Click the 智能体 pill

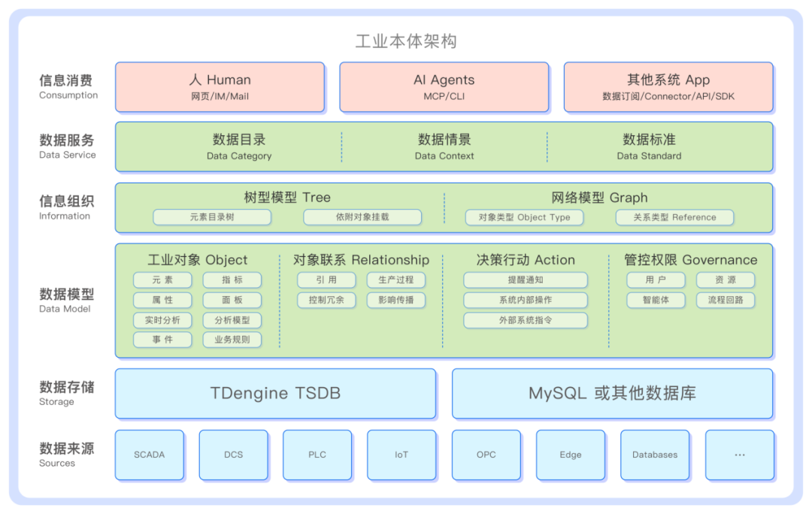[656, 301]
